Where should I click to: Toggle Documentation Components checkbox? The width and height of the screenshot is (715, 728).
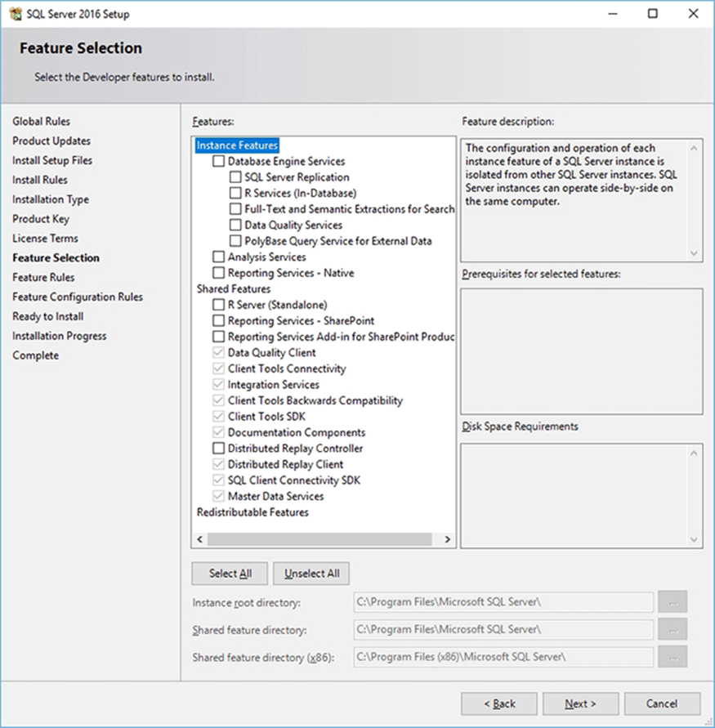tap(218, 432)
